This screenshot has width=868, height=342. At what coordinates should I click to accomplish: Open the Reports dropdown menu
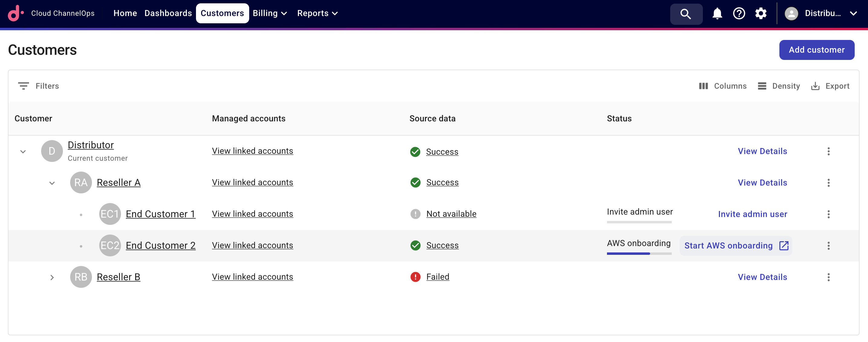pyautogui.click(x=317, y=13)
